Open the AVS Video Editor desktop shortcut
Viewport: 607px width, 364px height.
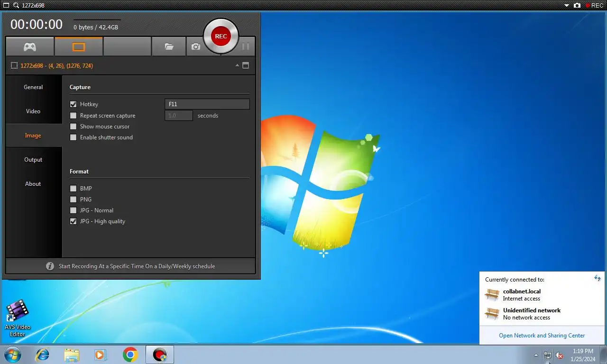pos(18,318)
